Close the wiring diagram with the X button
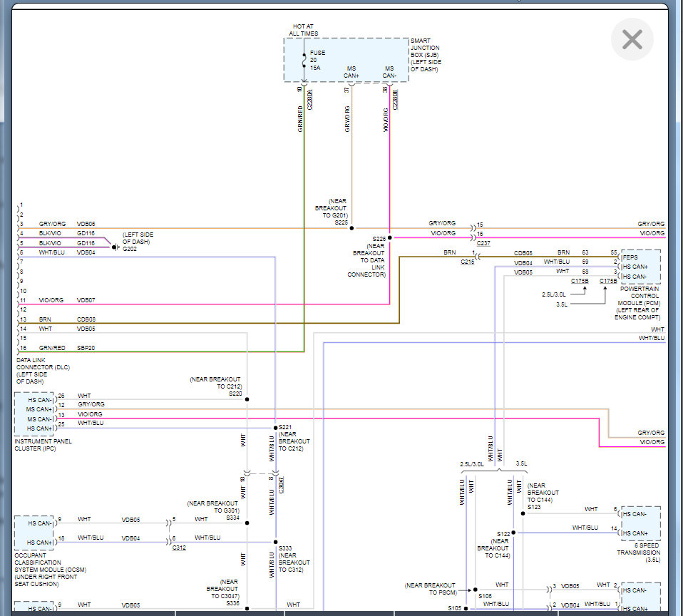Screen dimensions: 683x616 coord(632,39)
